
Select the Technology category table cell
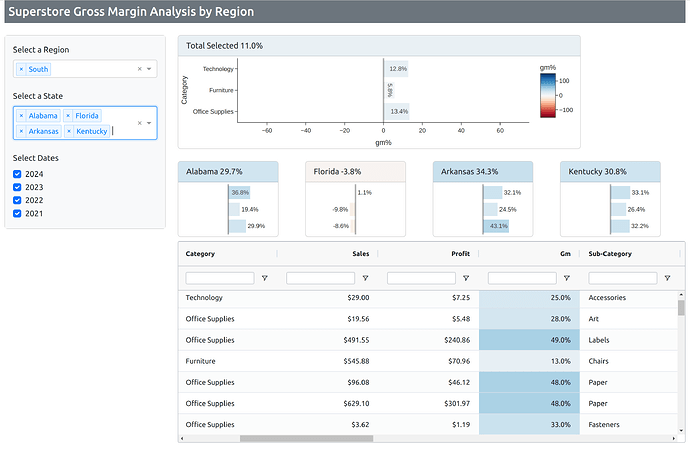[228, 298]
